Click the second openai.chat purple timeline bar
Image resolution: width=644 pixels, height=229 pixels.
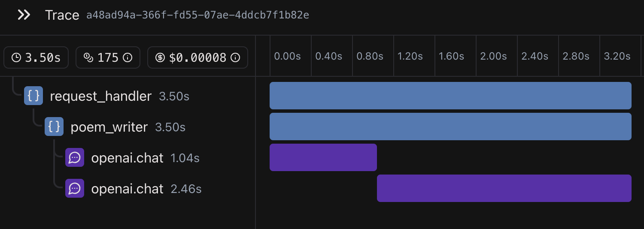[x=504, y=188]
